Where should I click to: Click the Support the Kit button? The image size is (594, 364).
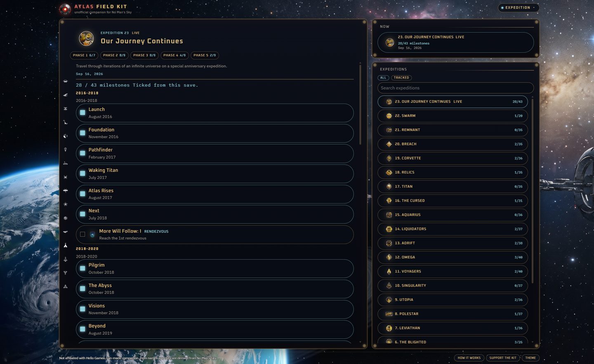(x=503, y=358)
